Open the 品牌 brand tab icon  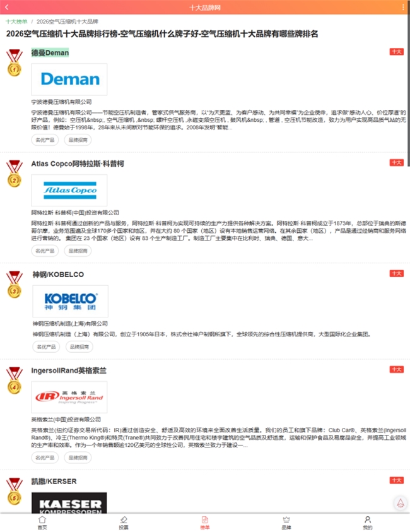pos(286,520)
